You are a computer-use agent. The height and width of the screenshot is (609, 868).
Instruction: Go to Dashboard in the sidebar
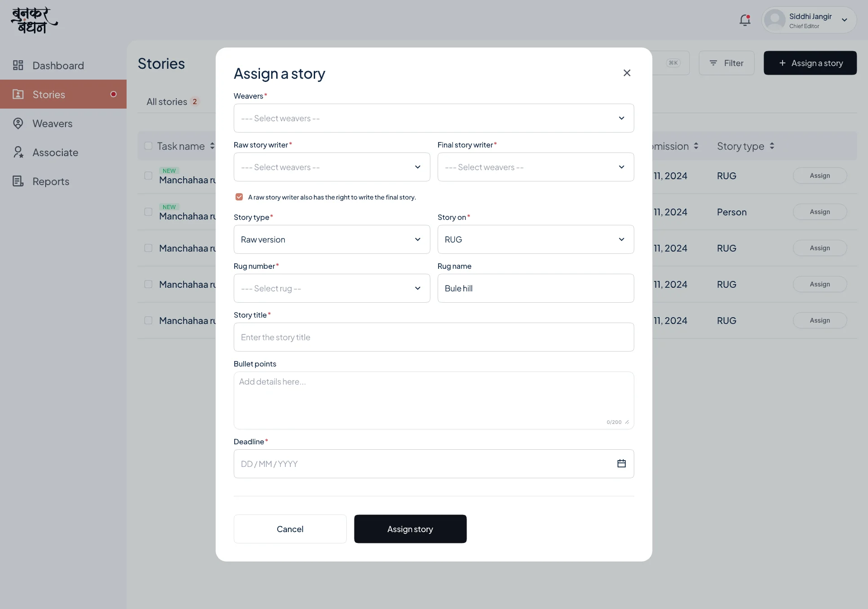[63, 65]
